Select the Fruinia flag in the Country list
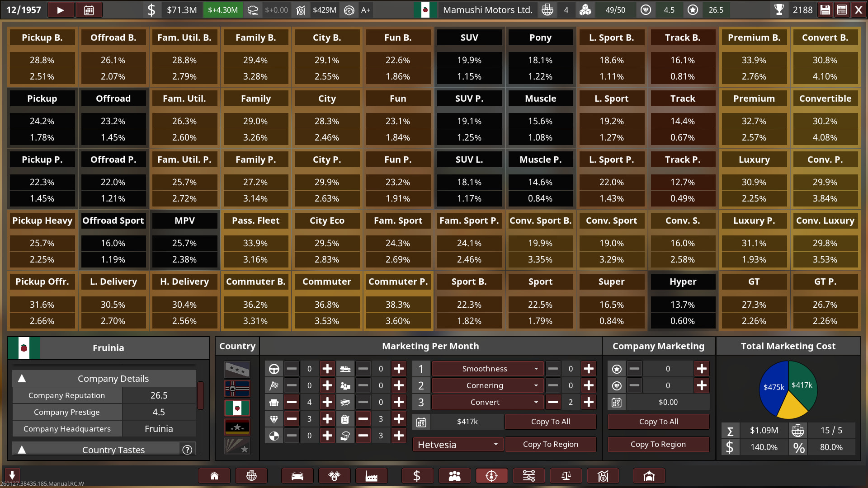The image size is (868, 488). [x=237, y=408]
